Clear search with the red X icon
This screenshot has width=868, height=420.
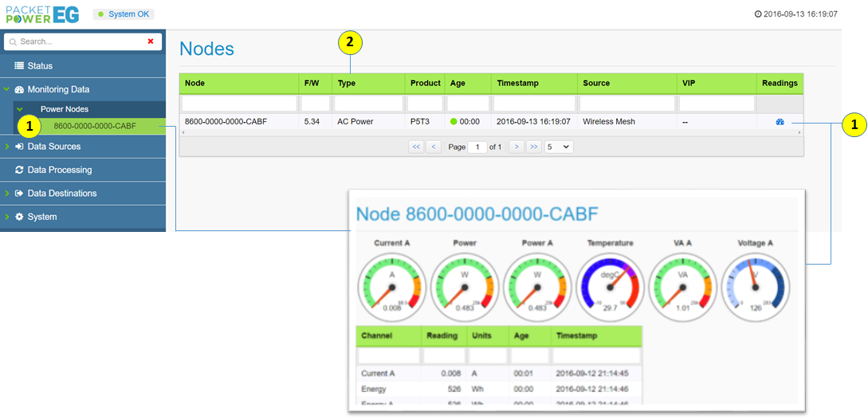point(151,41)
